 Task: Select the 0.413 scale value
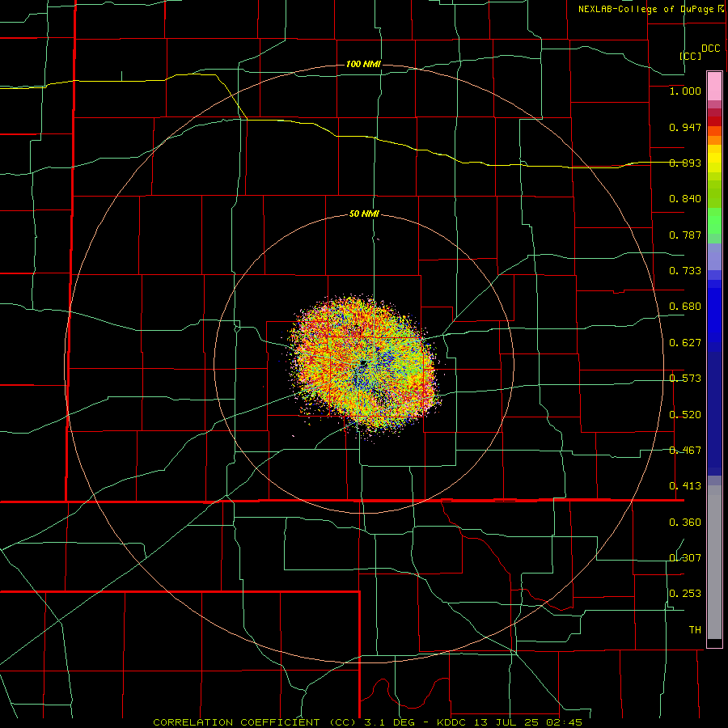coord(685,486)
